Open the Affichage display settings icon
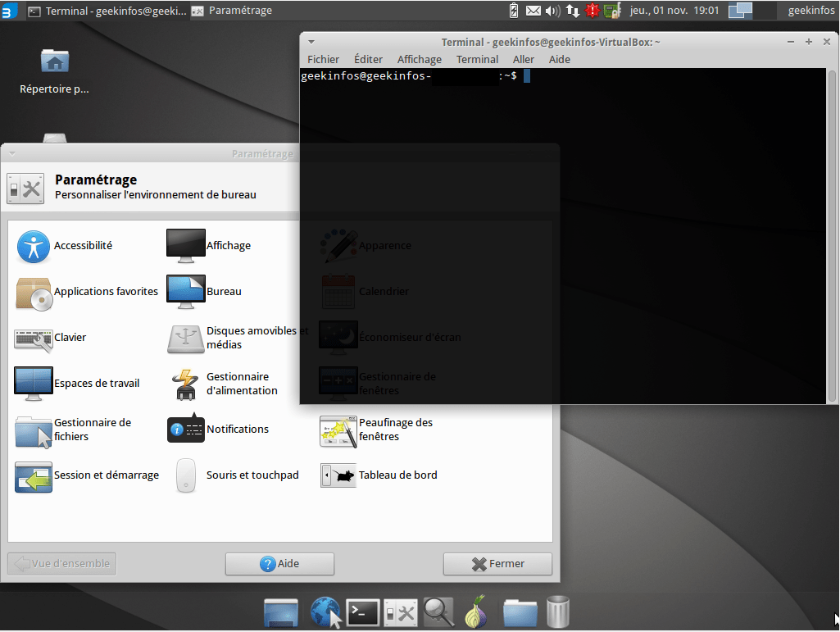This screenshot has height=632, width=840. pos(186,246)
